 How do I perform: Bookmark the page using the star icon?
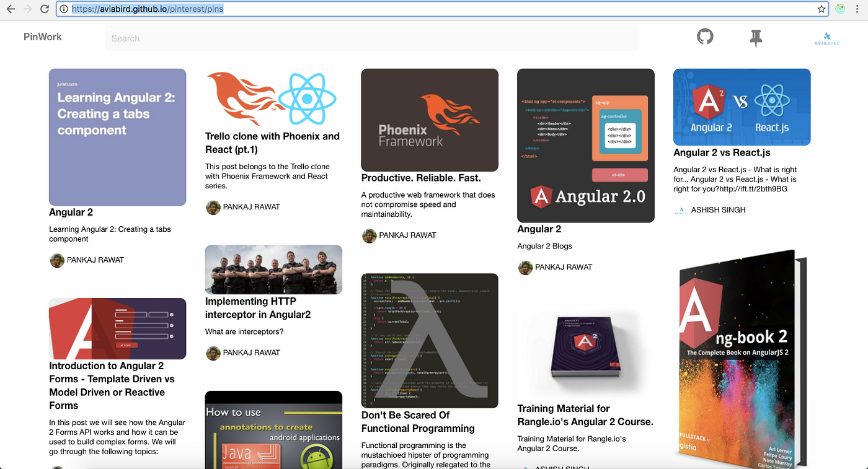click(821, 9)
